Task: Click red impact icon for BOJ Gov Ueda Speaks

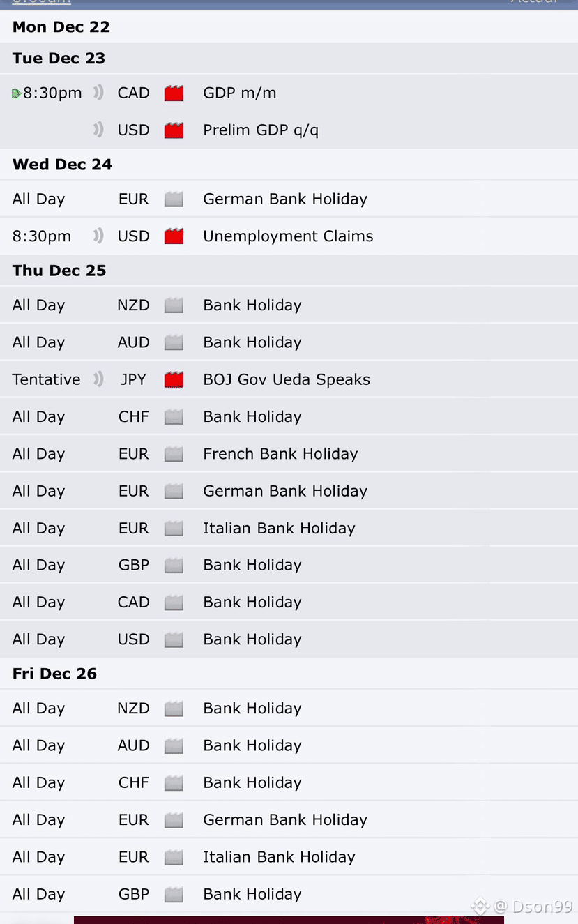Action: click(x=174, y=380)
